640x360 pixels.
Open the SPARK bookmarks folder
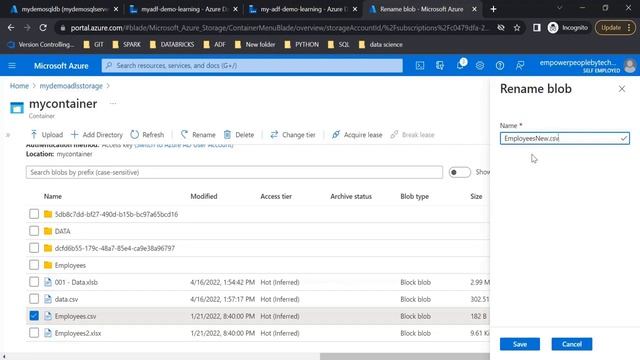pos(127,44)
